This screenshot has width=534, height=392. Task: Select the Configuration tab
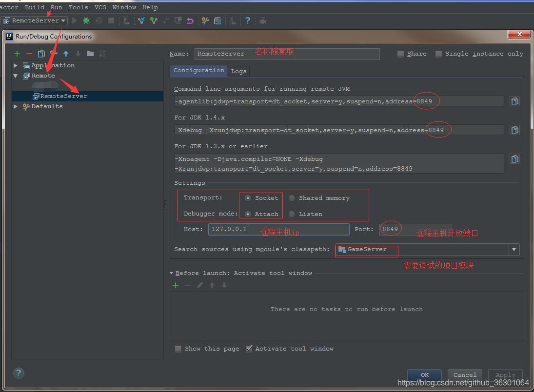[199, 71]
